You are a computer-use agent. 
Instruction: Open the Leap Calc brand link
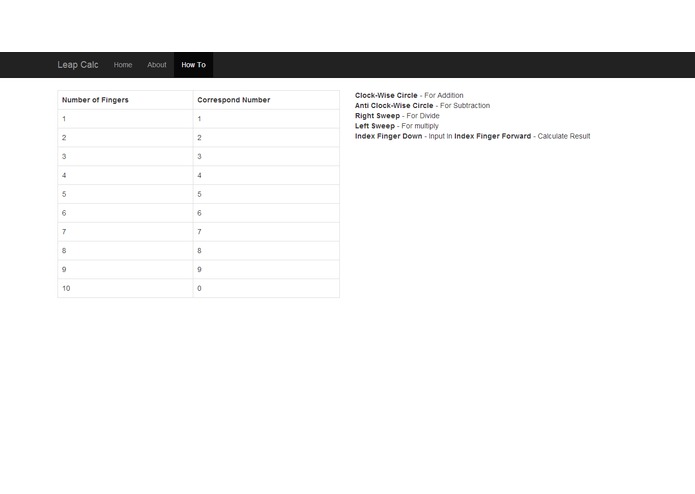78,65
